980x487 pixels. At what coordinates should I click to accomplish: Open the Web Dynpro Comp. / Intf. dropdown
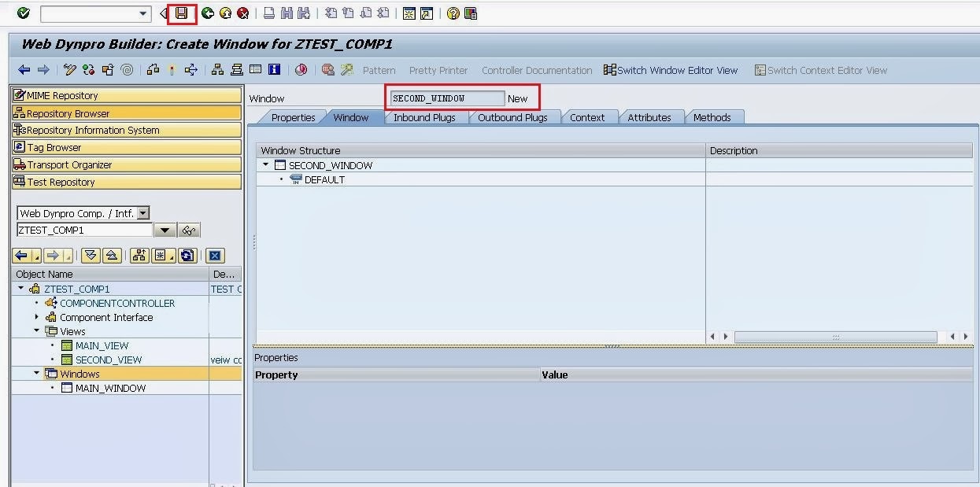tap(143, 213)
